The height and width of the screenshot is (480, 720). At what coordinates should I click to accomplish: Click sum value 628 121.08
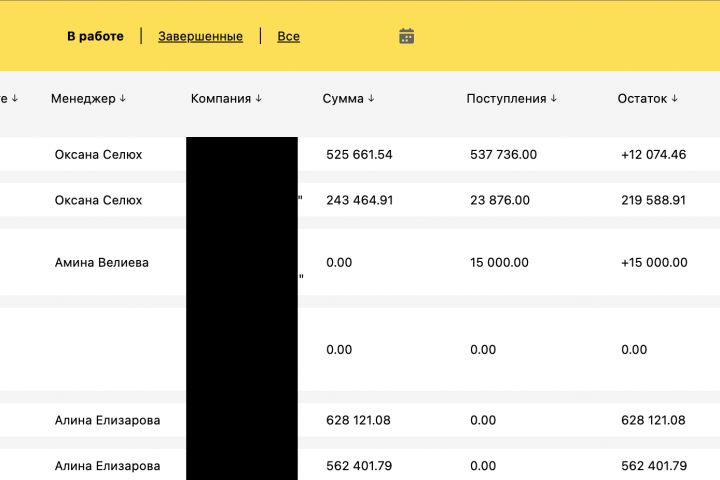[359, 421]
